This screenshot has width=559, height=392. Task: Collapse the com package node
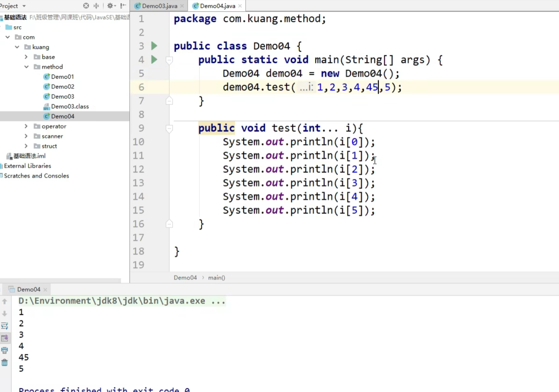point(8,37)
